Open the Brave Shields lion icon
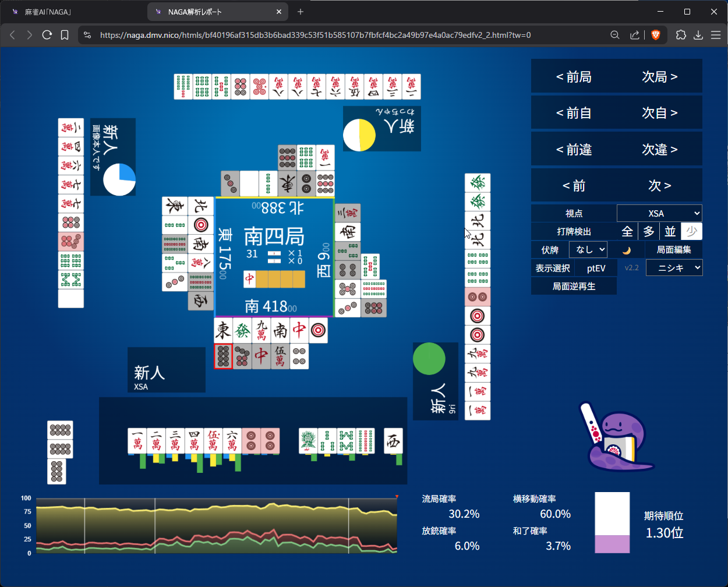The height and width of the screenshot is (587, 728). (655, 35)
